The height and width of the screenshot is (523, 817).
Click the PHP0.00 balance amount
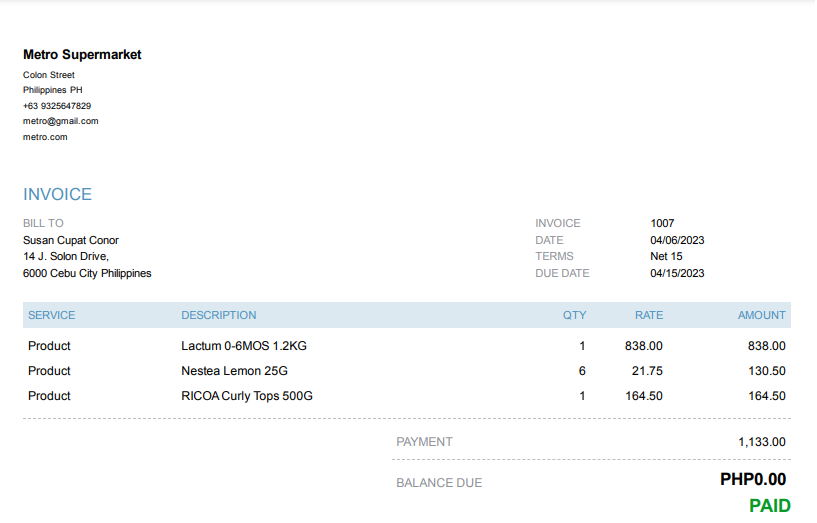coord(753,479)
